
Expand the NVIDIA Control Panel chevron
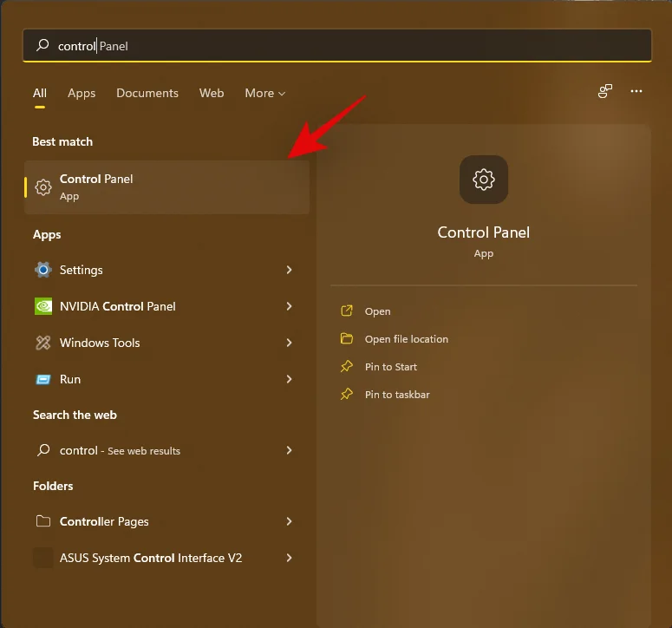coord(289,306)
